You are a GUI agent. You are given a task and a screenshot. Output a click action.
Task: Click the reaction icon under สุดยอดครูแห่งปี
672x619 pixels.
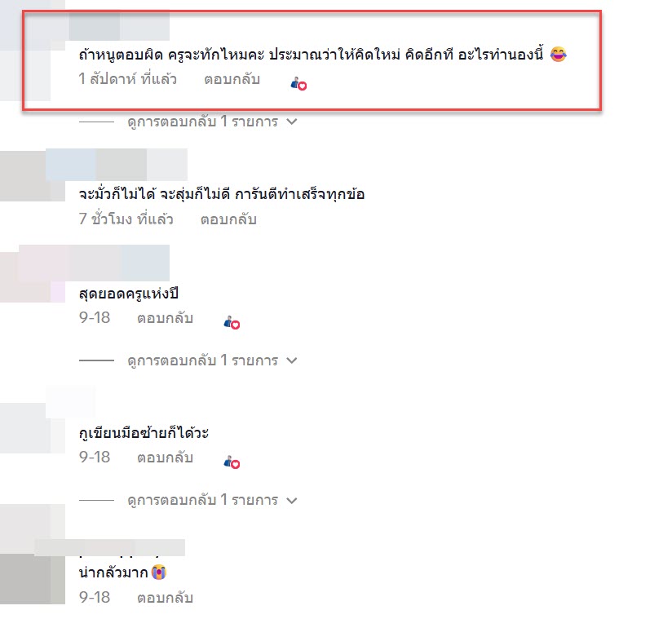coord(232,322)
